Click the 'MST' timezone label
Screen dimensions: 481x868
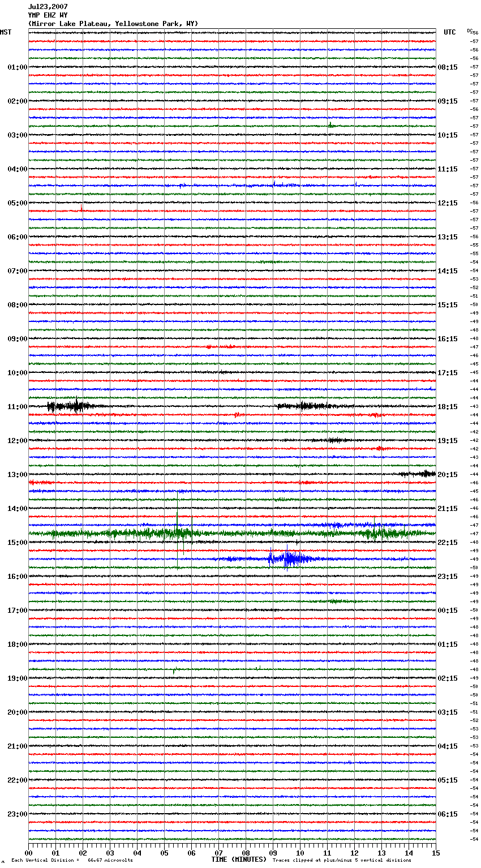click(6, 32)
